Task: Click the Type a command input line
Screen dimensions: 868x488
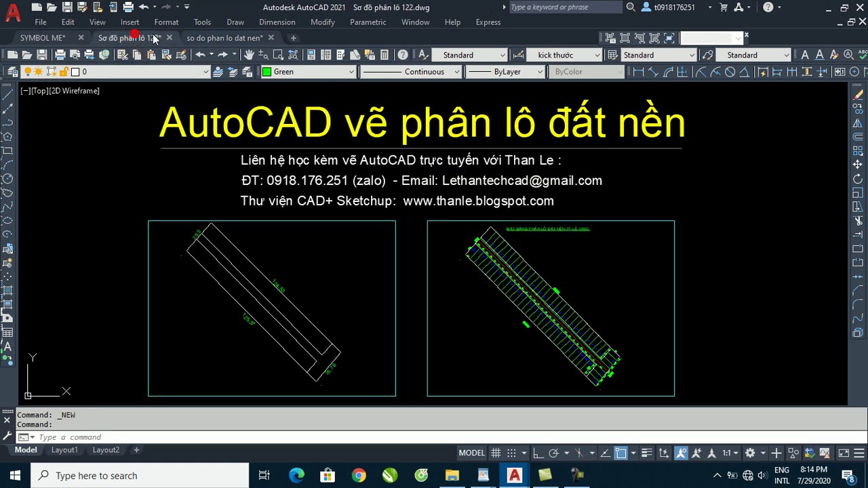Action: click(x=434, y=437)
